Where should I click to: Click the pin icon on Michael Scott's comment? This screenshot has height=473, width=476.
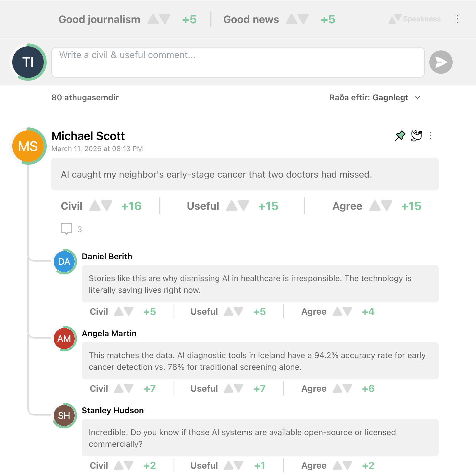click(400, 136)
